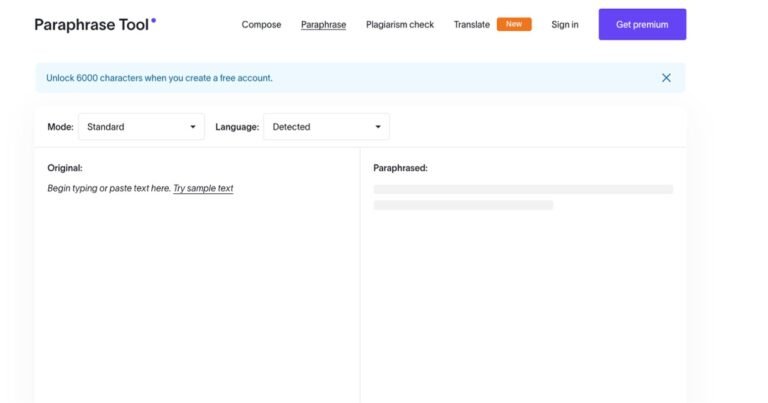Select the Standard mode combo box

tap(141, 127)
